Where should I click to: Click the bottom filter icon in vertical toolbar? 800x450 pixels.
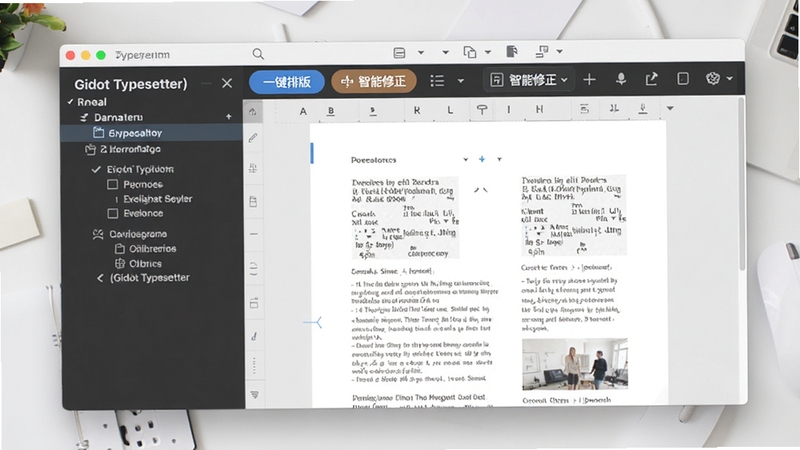pyautogui.click(x=254, y=394)
